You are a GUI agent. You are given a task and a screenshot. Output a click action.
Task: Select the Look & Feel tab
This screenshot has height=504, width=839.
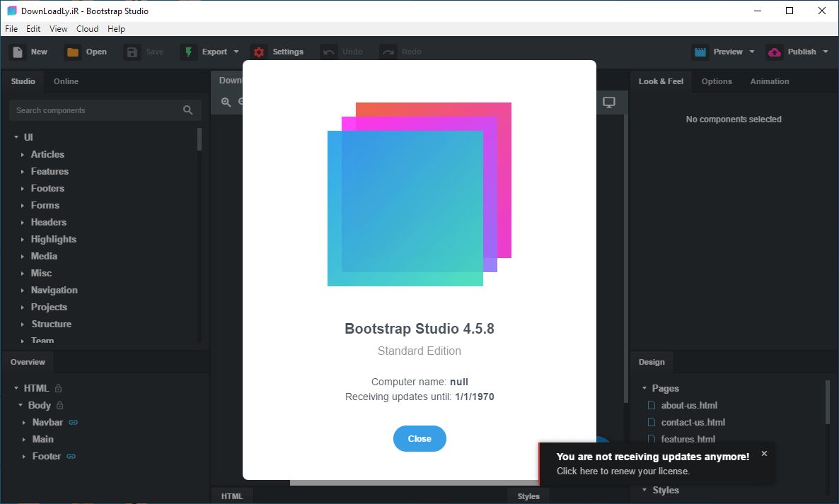661,81
